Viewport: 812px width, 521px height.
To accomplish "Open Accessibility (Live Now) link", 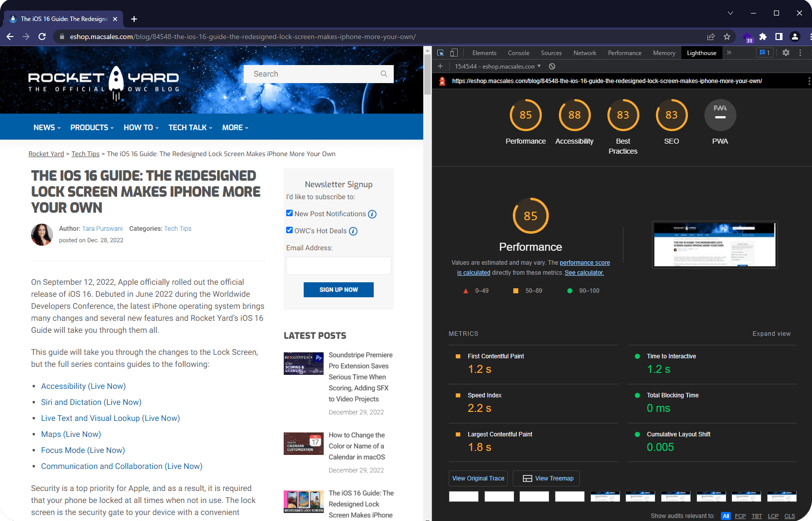I will pyautogui.click(x=84, y=386).
